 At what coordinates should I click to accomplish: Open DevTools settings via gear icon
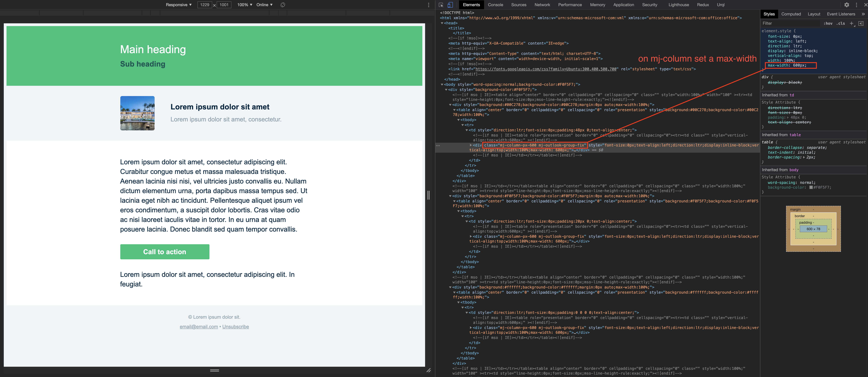(847, 5)
